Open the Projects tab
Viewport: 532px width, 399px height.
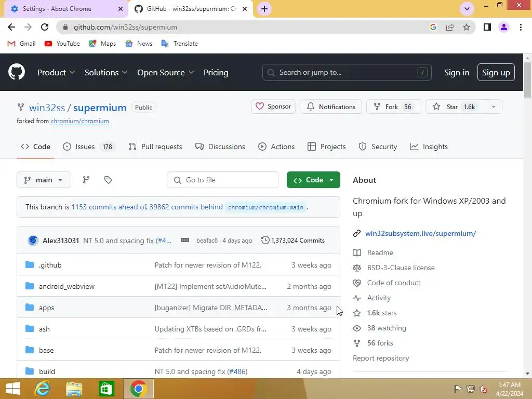(326, 147)
